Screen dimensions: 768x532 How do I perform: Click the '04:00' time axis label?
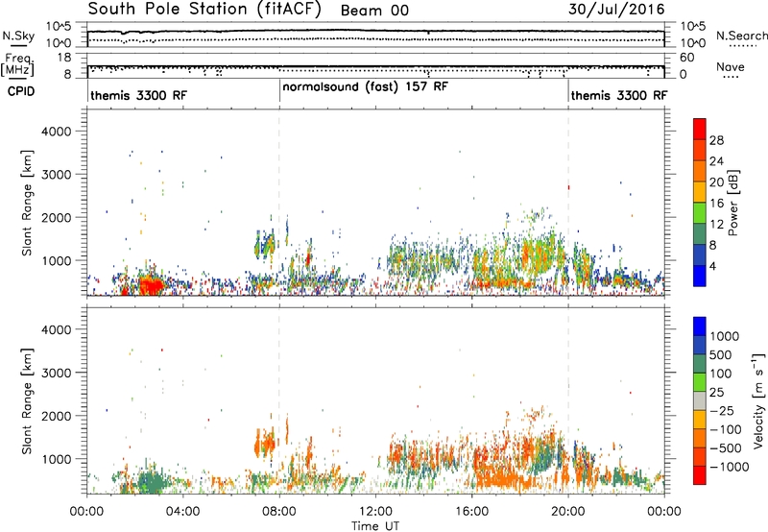[183, 512]
